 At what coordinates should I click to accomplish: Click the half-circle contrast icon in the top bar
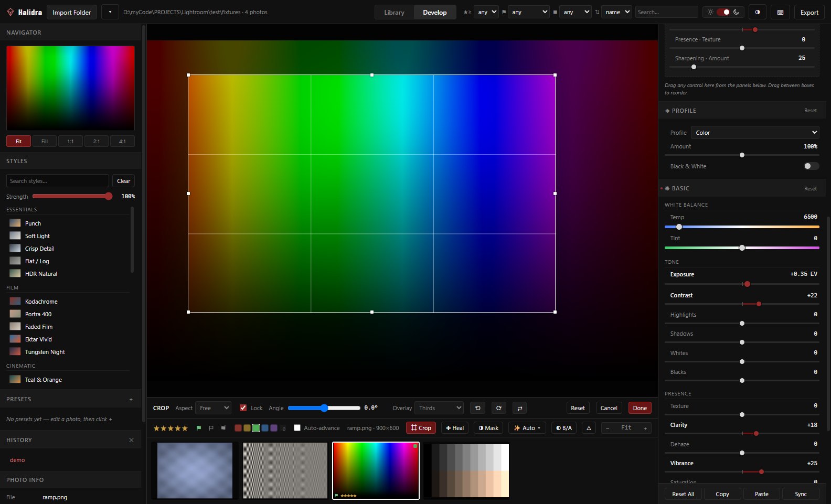[758, 12]
